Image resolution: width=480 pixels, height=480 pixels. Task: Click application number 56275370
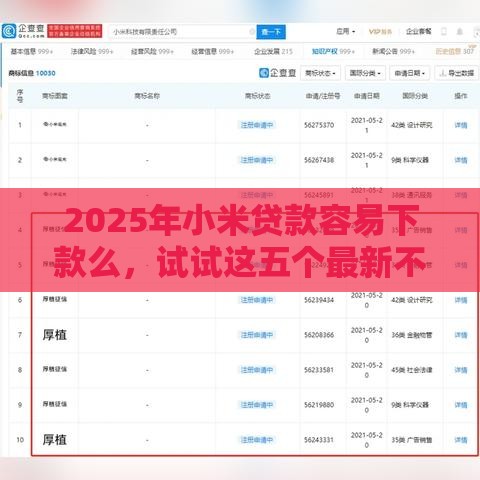319,125
